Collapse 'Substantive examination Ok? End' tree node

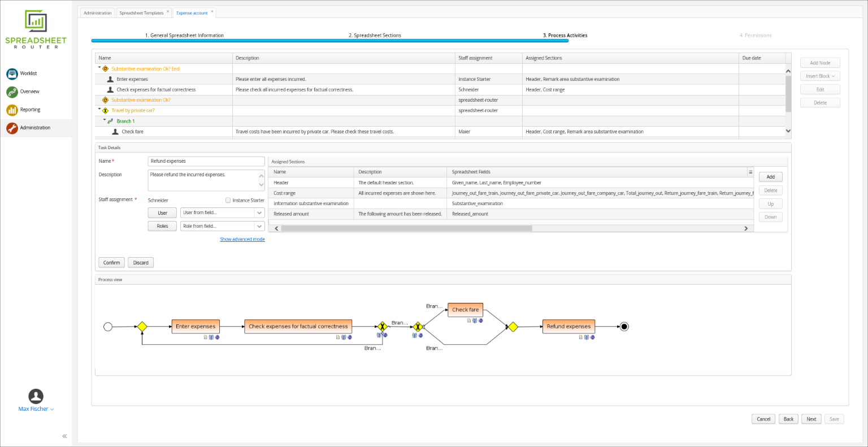pyautogui.click(x=99, y=68)
